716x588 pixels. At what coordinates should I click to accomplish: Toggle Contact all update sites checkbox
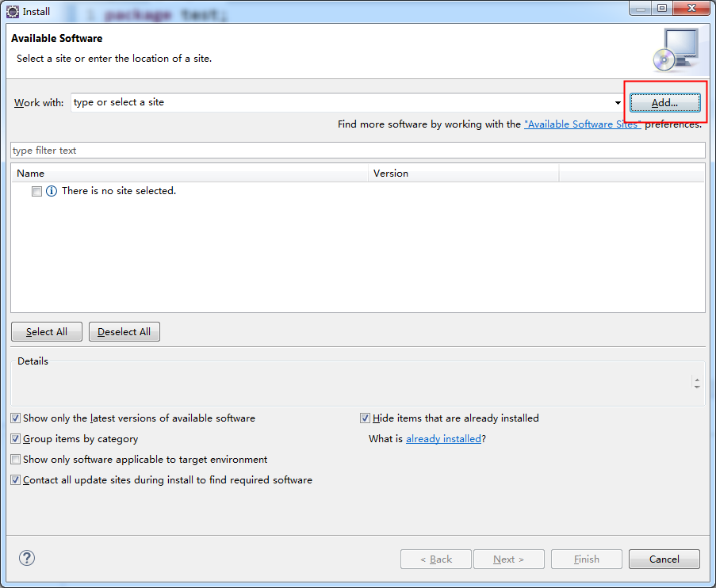point(16,479)
